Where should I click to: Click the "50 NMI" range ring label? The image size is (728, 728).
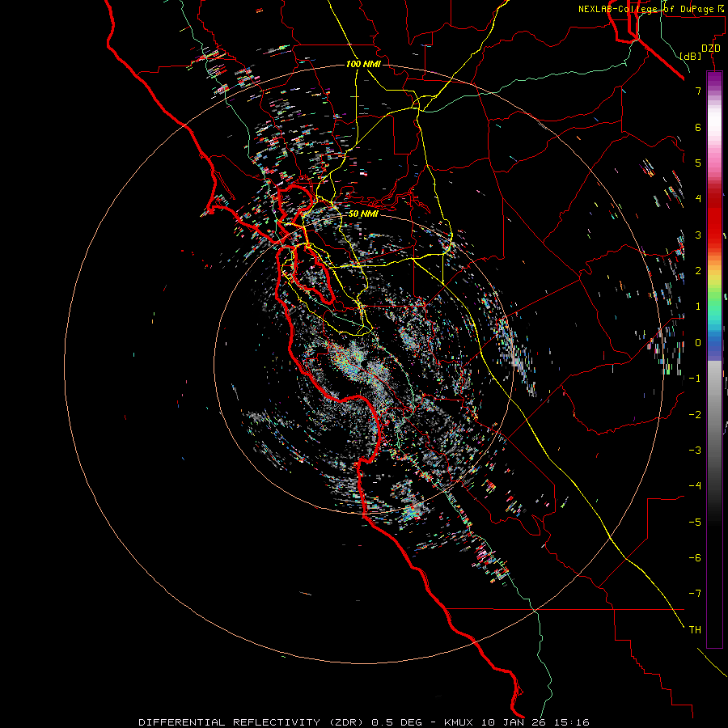click(363, 214)
